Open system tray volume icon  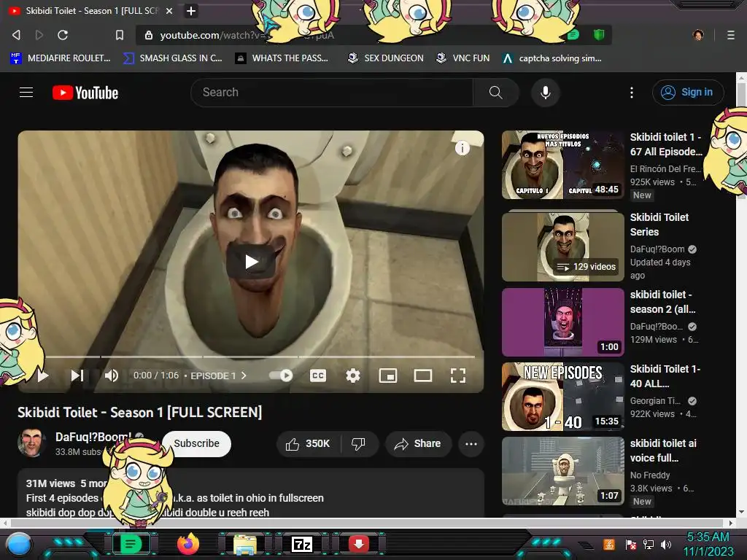(x=666, y=544)
